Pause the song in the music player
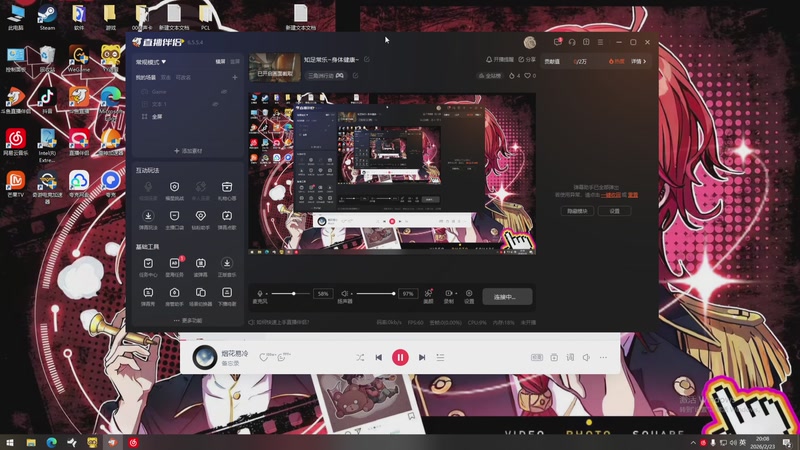 (400, 358)
